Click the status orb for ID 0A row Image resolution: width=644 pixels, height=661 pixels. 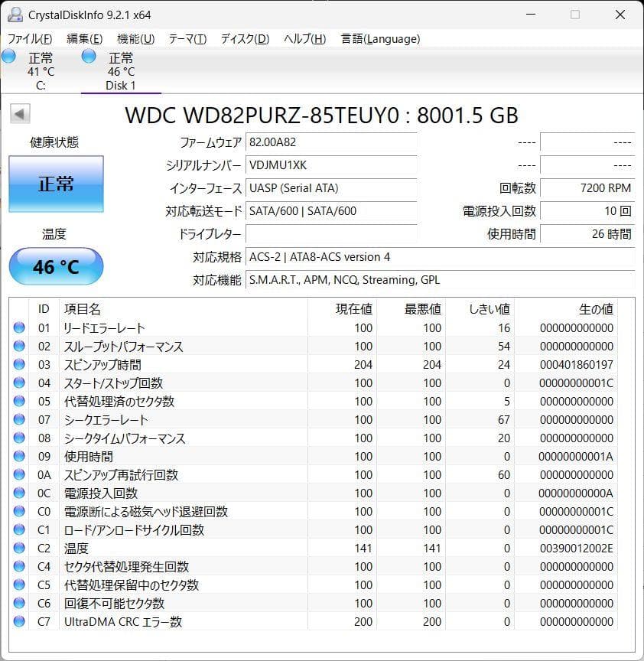pos(19,474)
